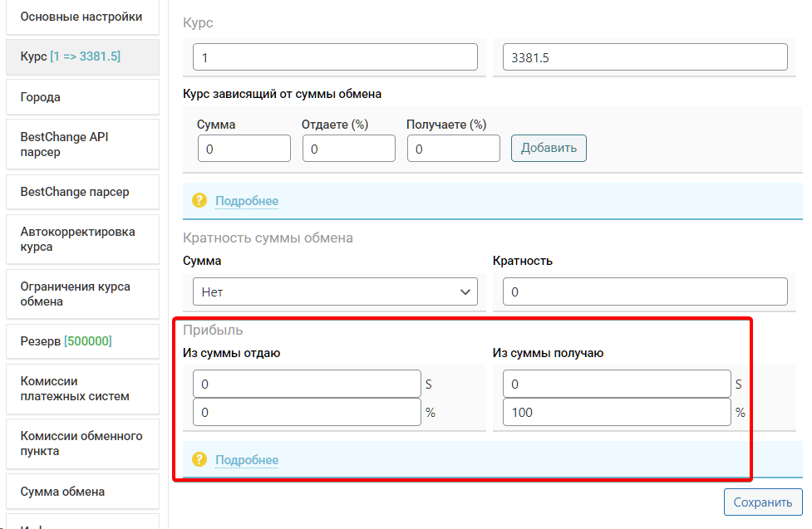Open the Сумма dropdown showing Нет
Screen dimensions: 812x529
[x=335, y=291]
